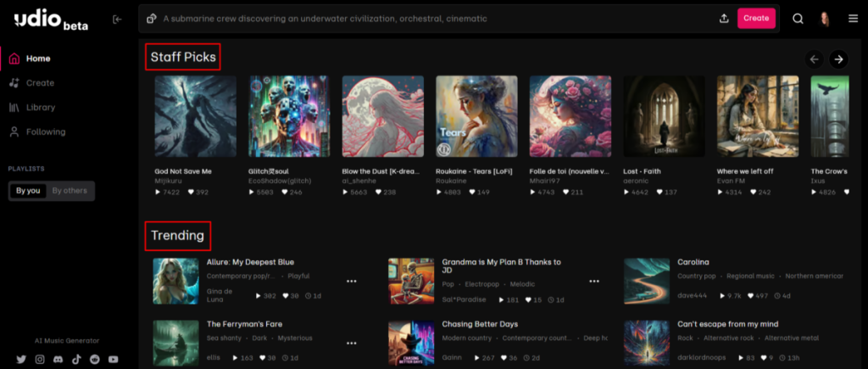This screenshot has height=369, width=868.
Task: Click heart icon on Allure: My Deepest Blue
Action: 286,296
